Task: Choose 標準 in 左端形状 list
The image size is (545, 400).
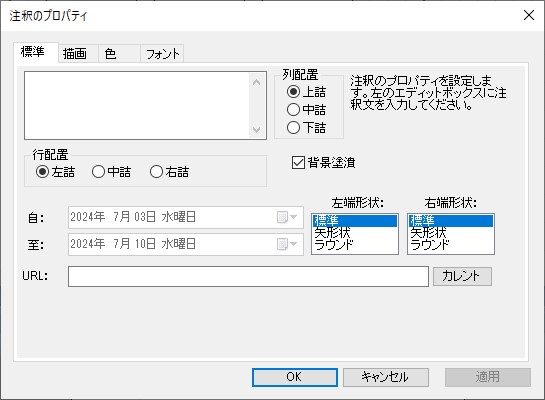Action: [355, 221]
